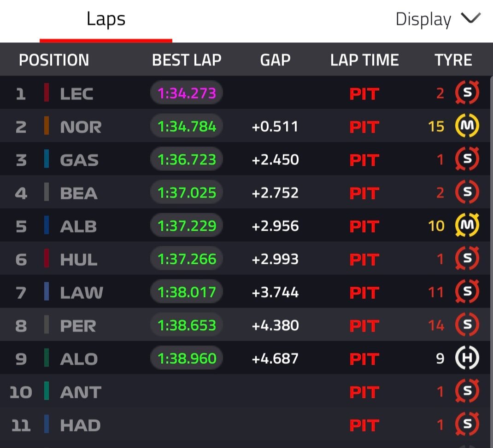This screenshot has height=448, width=493.
Task: Click the GAP column header
Action: tap(276, 60)
